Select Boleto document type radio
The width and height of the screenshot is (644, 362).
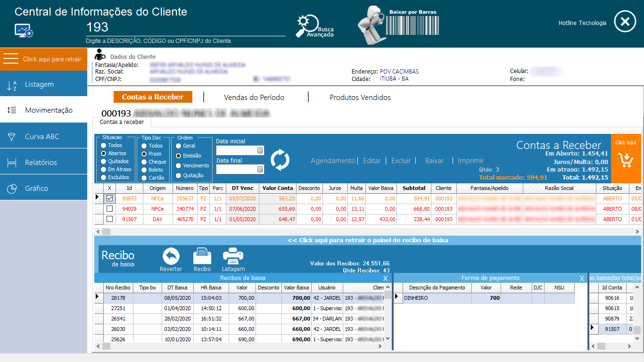144,170
